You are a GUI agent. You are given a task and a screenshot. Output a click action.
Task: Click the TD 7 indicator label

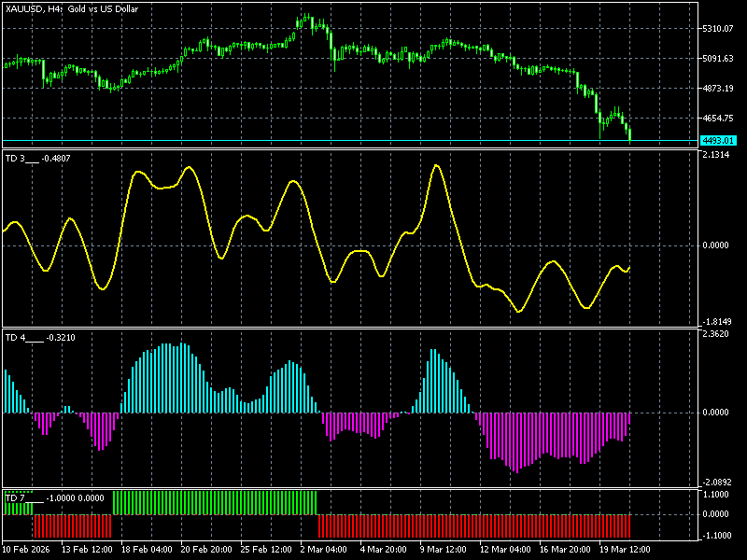pyautogui.click(x=54, y=498)
